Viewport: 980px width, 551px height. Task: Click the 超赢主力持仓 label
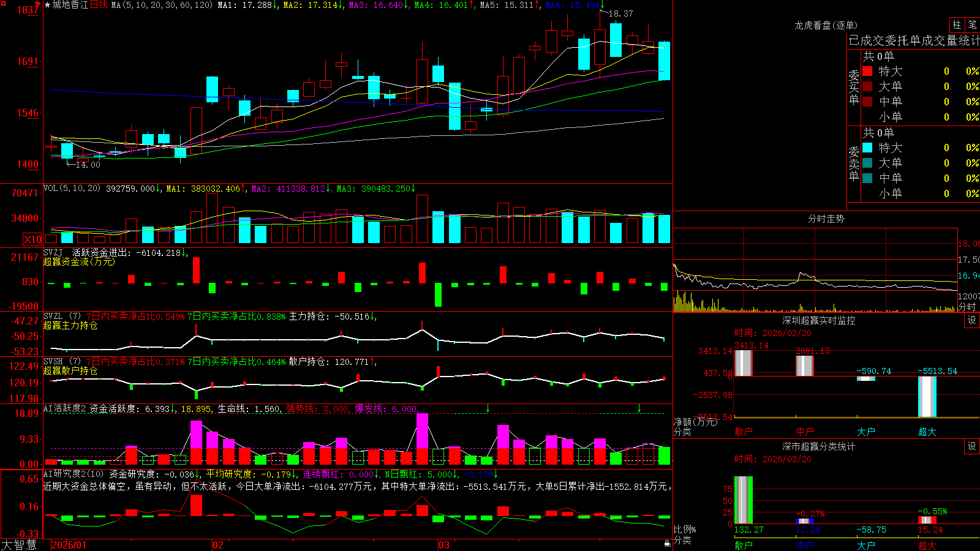coord(70,325)
